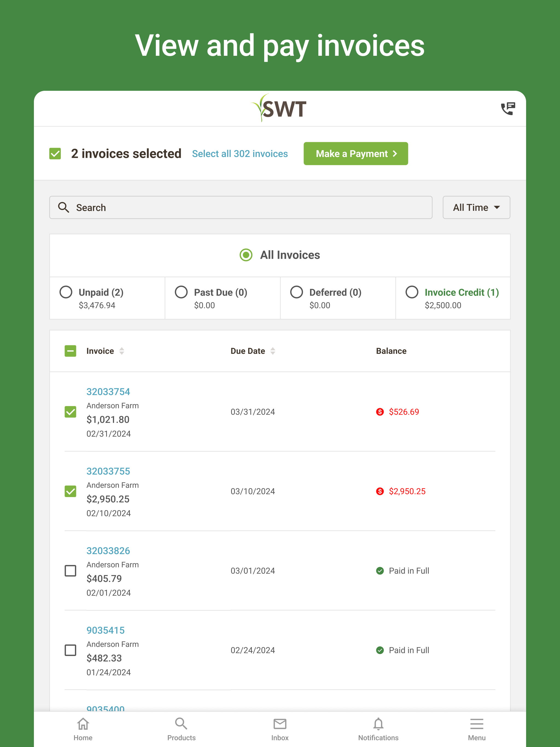Click the SWT logo
Image resolution: width=560 pixels, height=747 pixels.
279,108
